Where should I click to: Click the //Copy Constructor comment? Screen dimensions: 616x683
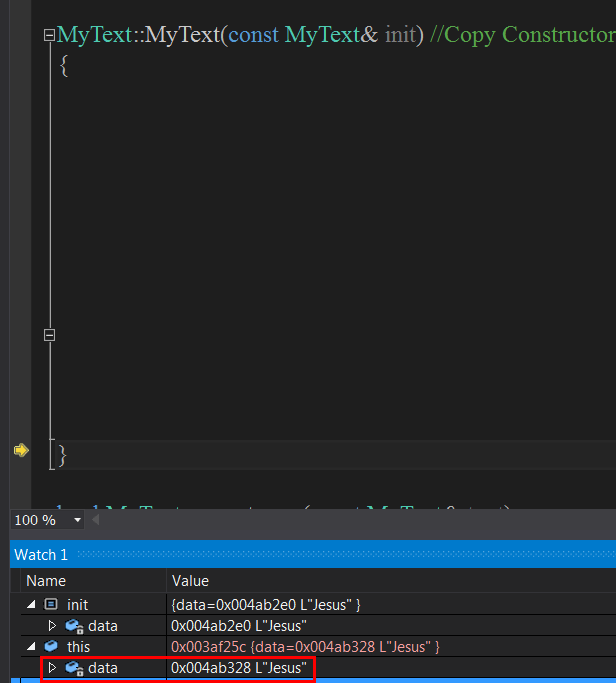pyautogui.click(x=523, y=35)
